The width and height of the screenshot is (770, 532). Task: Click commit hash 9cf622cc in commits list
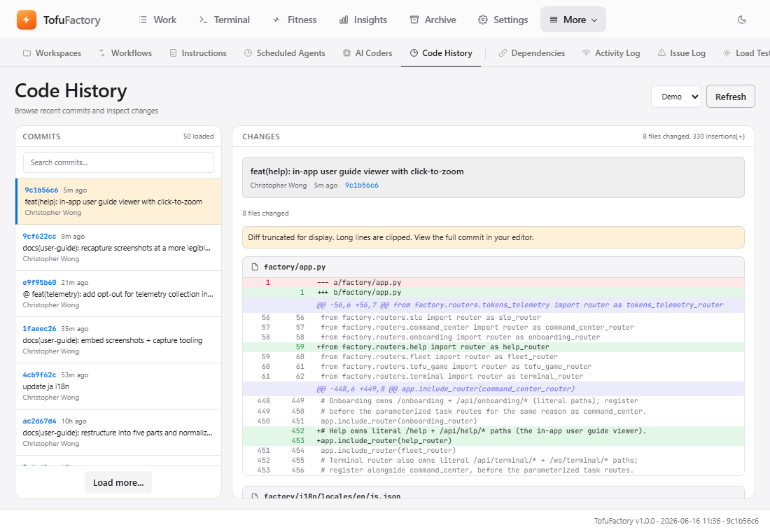39,237
